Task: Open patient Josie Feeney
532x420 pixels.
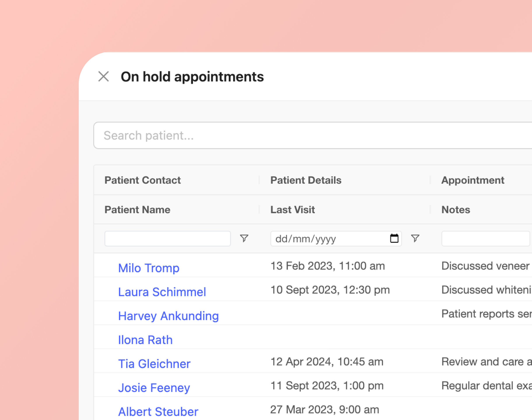Action: pos(154,388)
